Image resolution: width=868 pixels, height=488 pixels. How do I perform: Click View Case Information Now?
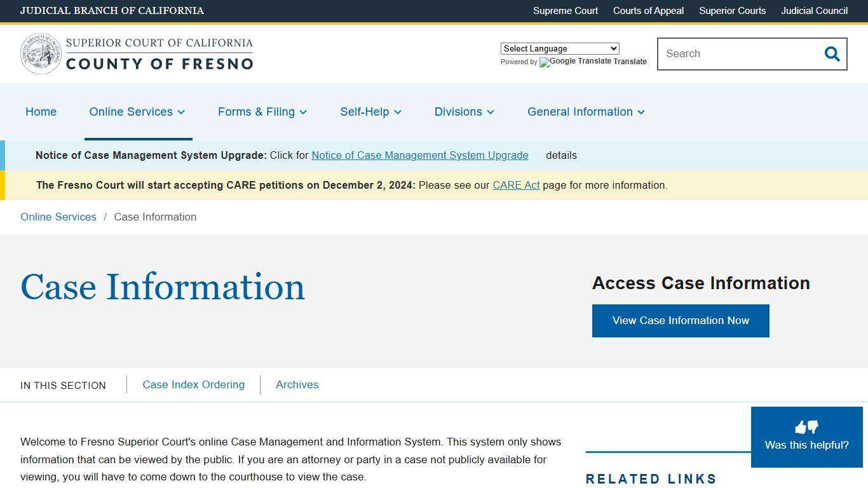[x=681, y=320]
